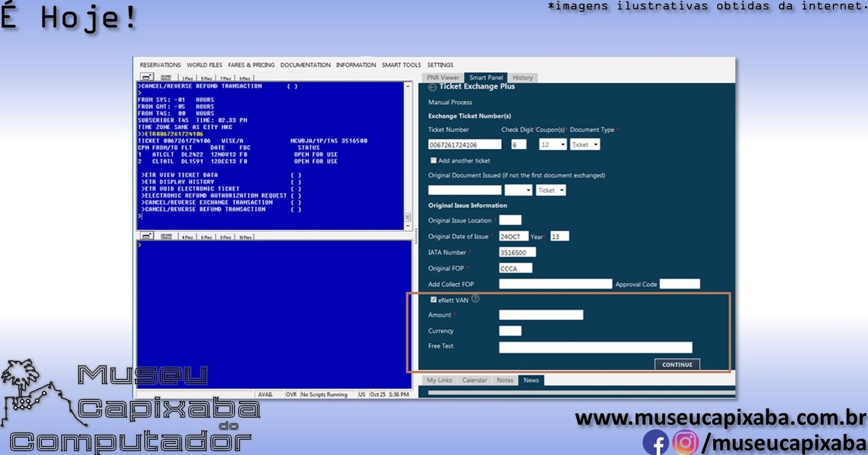Open the Coupon(s) dropdown showing 12
The image size is (868, 455).
pos(553,144)
